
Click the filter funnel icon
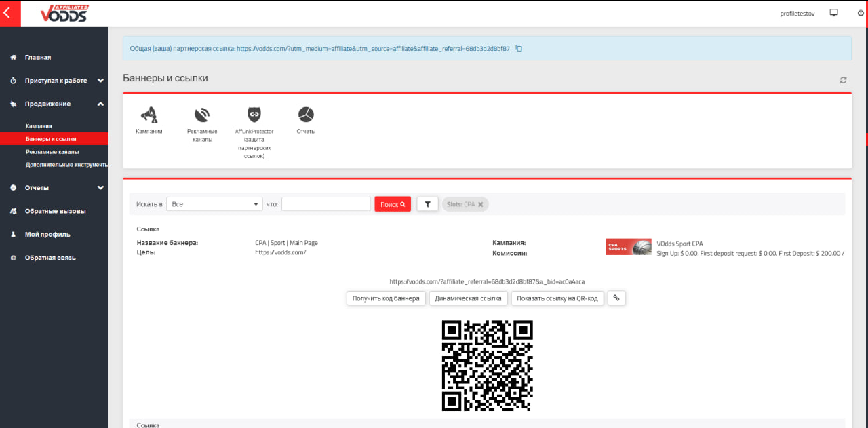427,203
